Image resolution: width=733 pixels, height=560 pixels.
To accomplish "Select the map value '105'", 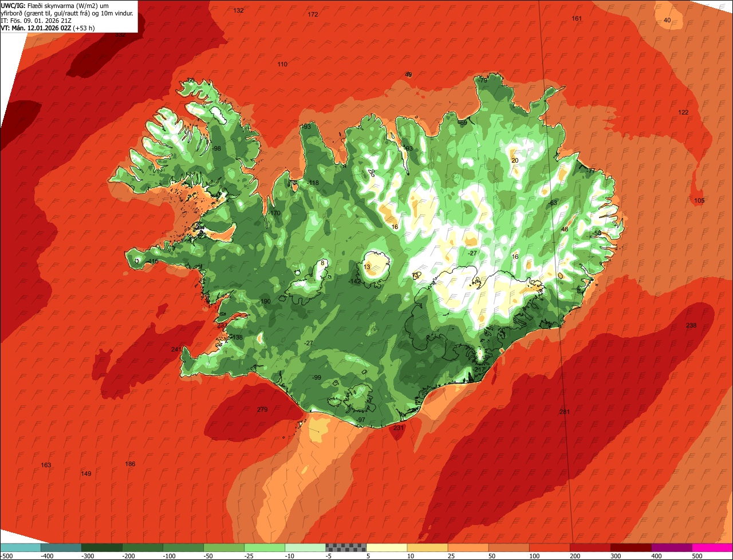I will [699, 200].
